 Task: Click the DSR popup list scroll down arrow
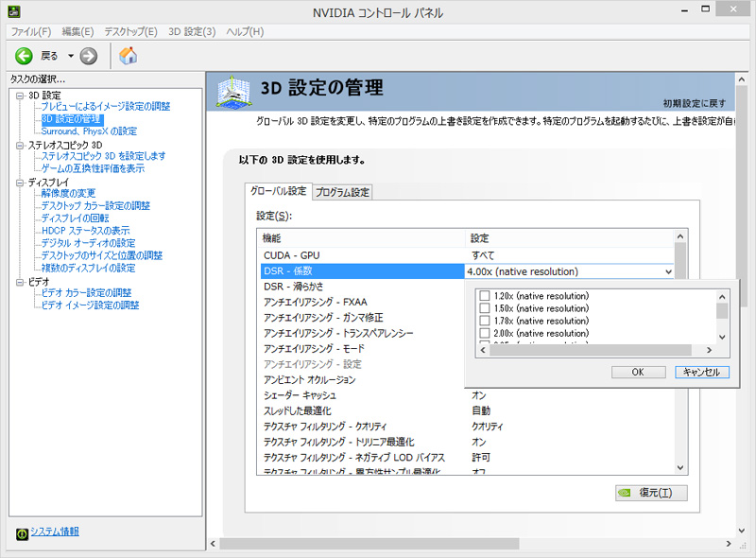[x=722, y=338]
